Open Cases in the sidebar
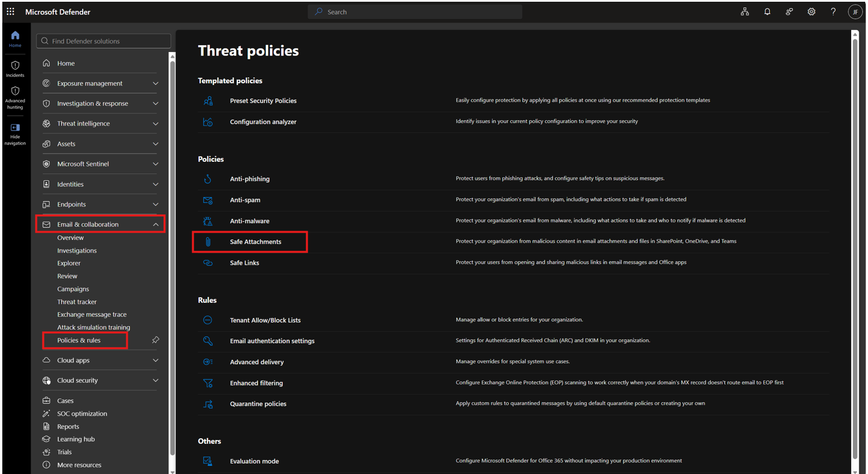Viewport: 868px width, 474px height. 65,401
